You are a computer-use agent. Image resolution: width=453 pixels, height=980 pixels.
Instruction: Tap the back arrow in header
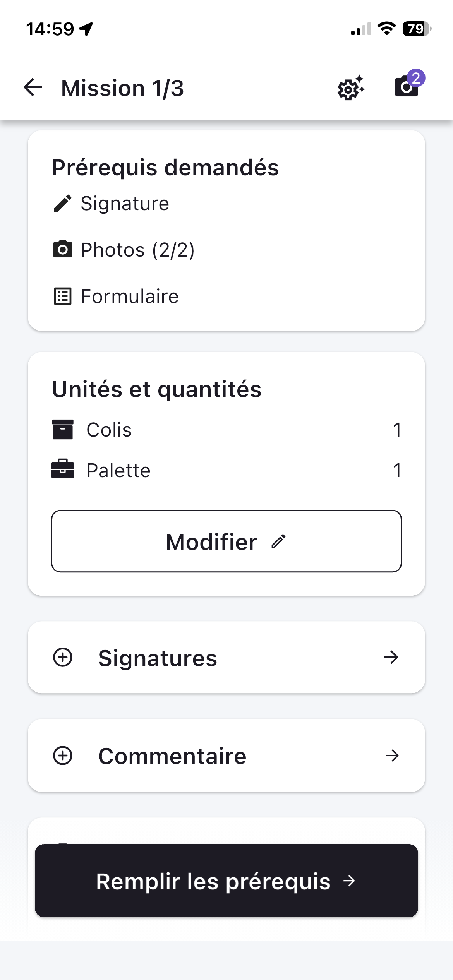point(33,87)
